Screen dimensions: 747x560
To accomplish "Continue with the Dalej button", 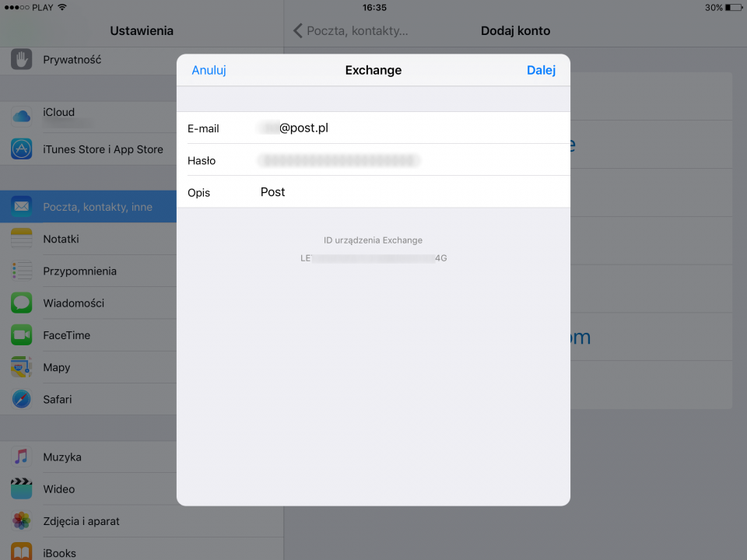I will click(x=542, y=70).
